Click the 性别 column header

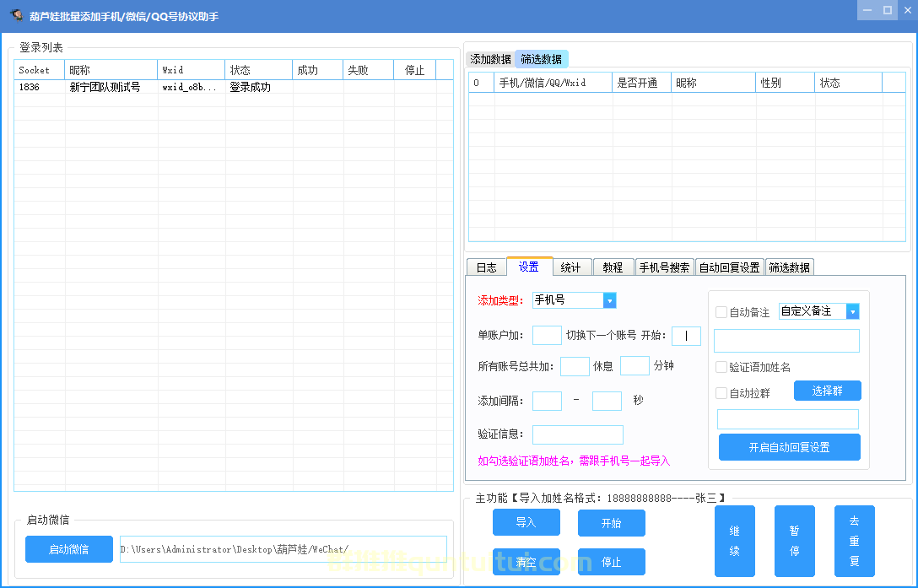(785, 83)
